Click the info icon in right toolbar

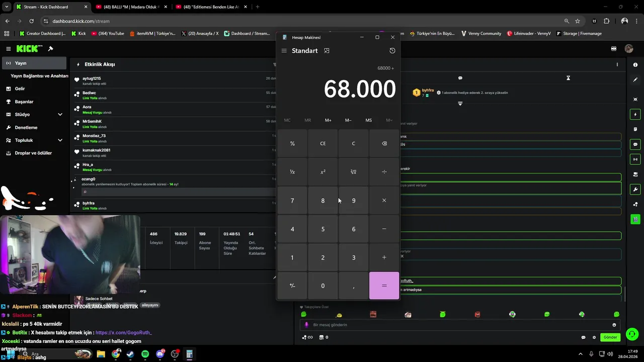635,64
